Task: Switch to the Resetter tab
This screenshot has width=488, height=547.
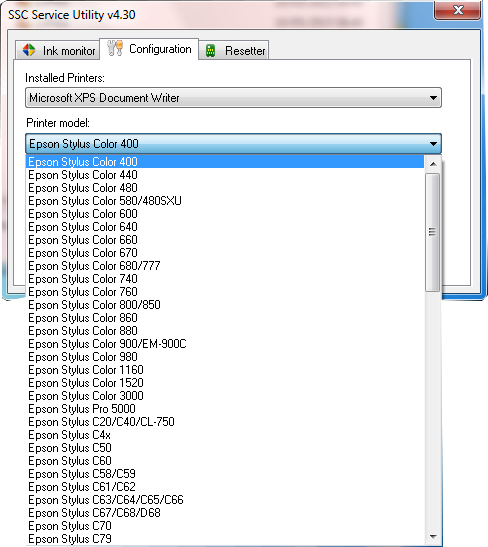Action: coord(234,50)
